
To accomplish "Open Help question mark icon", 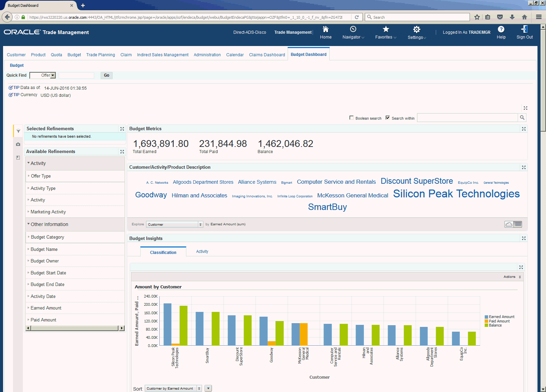I will (501, 29).
